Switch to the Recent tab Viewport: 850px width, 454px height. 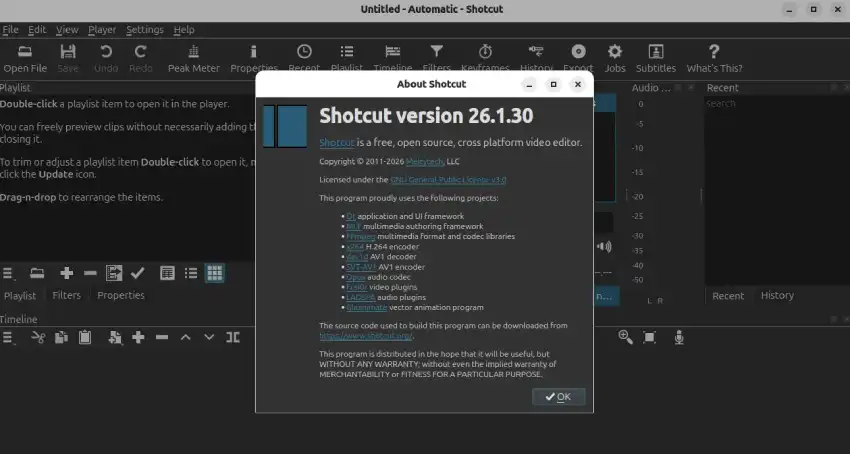(727, 296)
